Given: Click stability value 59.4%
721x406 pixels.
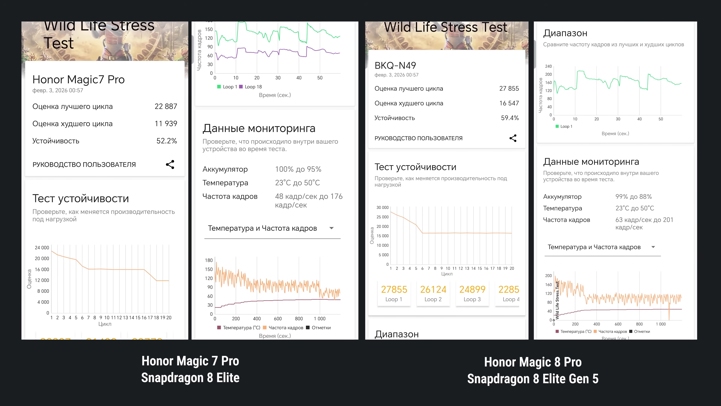Looking at the screenshot, I should coord(509,118).
